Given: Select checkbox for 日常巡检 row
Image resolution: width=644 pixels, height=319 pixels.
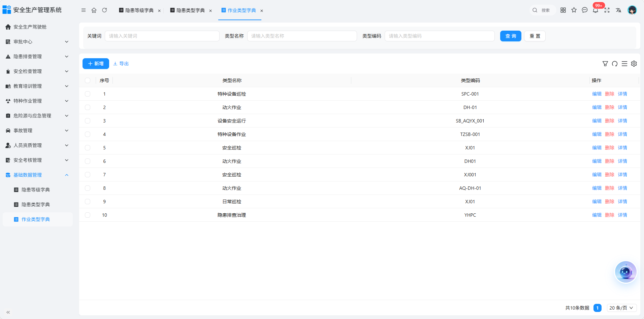Looking at the screenshot, I should point(88,202).
